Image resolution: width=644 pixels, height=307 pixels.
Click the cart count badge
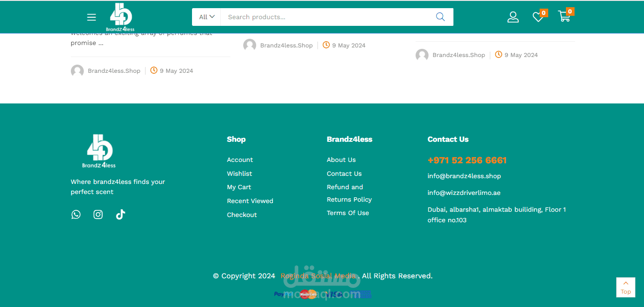[570, 11]
